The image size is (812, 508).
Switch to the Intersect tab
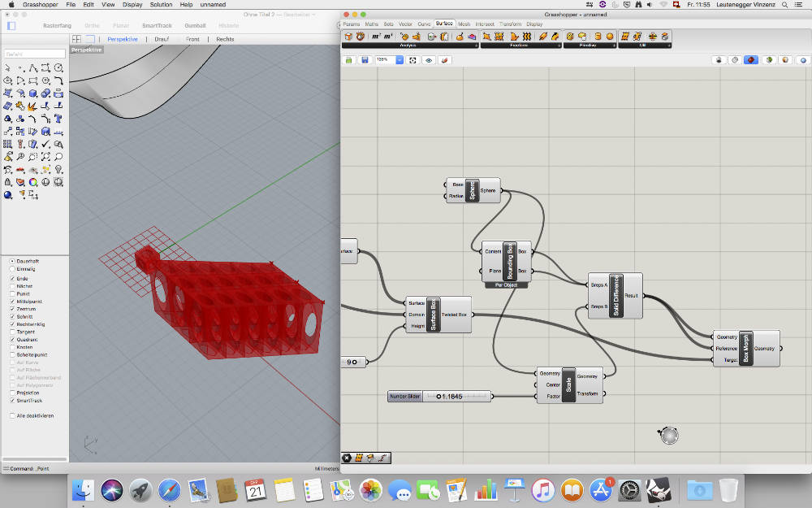(485, 24)
